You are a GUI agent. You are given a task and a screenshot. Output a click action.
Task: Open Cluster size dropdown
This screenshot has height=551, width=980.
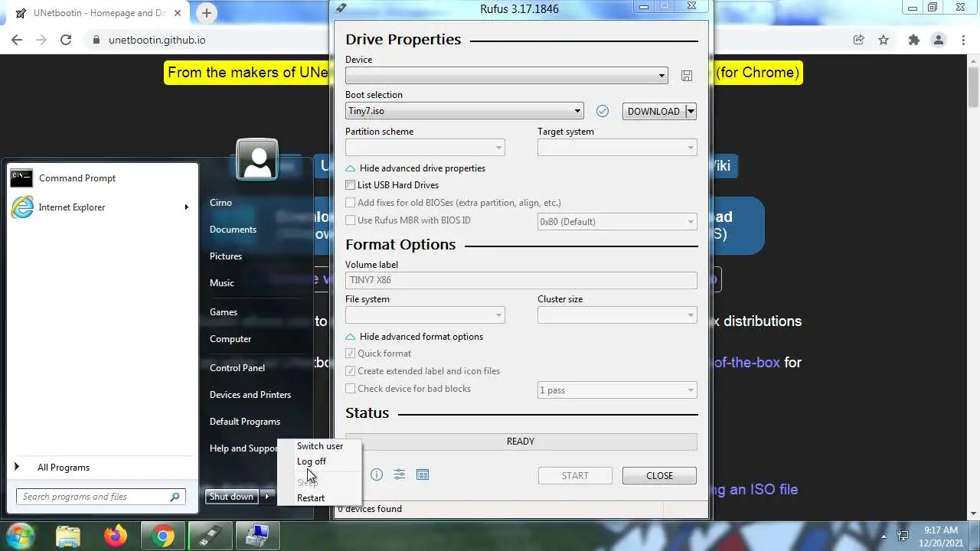coord(617,315)
